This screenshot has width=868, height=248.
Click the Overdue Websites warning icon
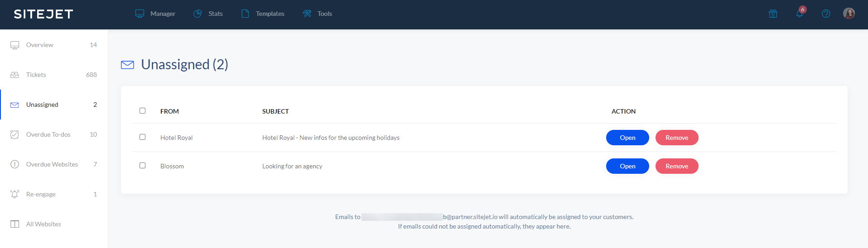14,164
